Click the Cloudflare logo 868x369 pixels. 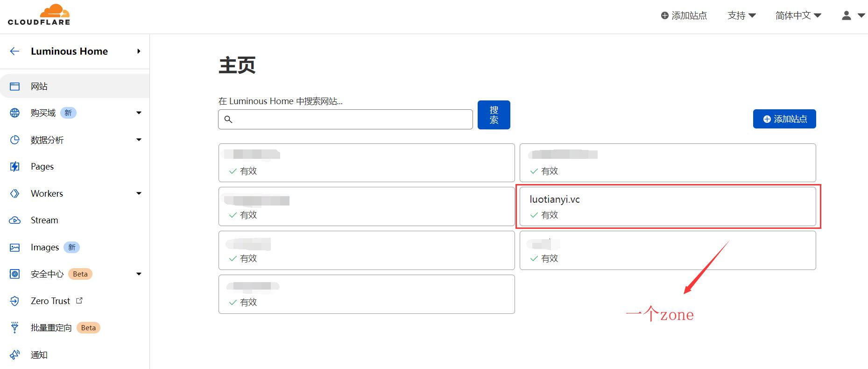coord(39,14)
